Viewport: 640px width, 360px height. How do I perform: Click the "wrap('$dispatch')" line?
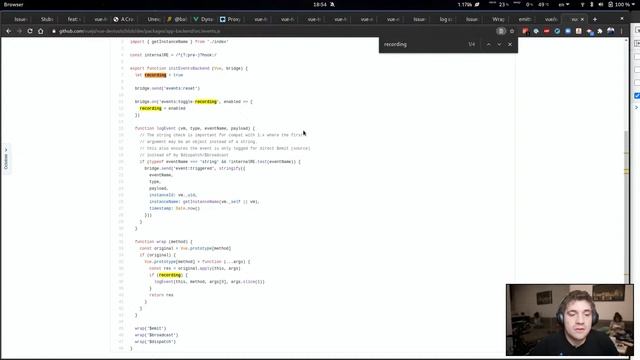click(155, 342)
